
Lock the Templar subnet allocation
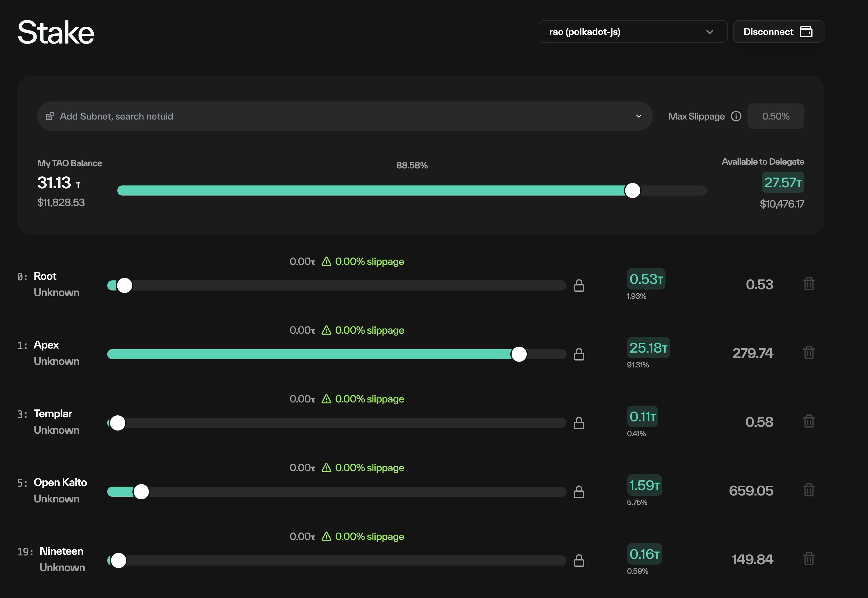579,423
